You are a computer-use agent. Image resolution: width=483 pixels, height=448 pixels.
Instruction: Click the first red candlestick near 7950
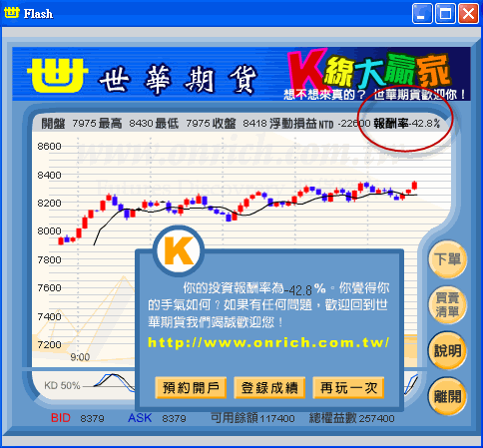coord(61,240)
